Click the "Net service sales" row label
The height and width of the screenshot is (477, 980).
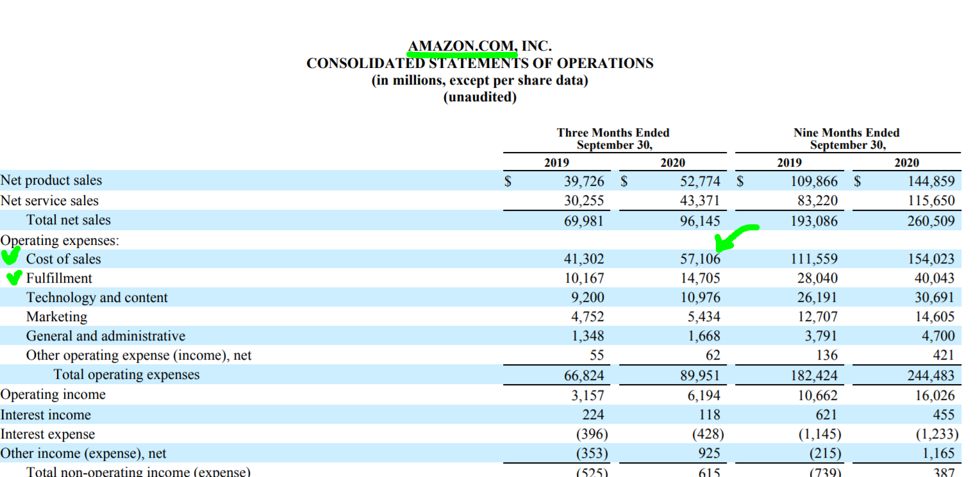click(49, 201)
